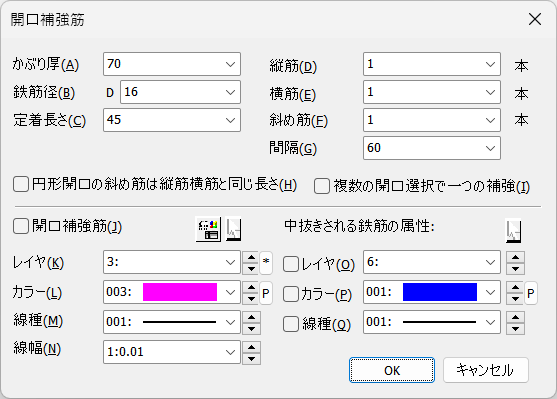Screen dimensions: 557x399
Task: Open the 鉄筋径(B) dropdown
Action: (230, 92)
